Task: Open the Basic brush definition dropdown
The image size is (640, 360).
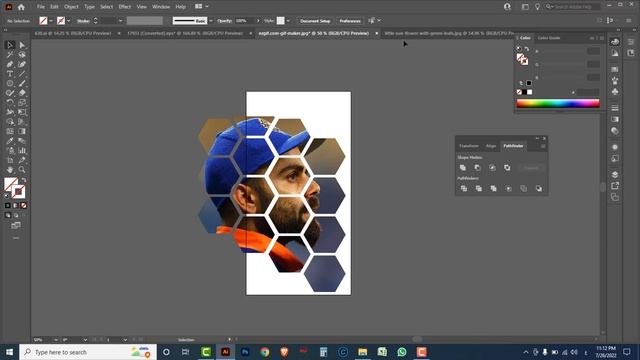Action: (x=211, y=21)
